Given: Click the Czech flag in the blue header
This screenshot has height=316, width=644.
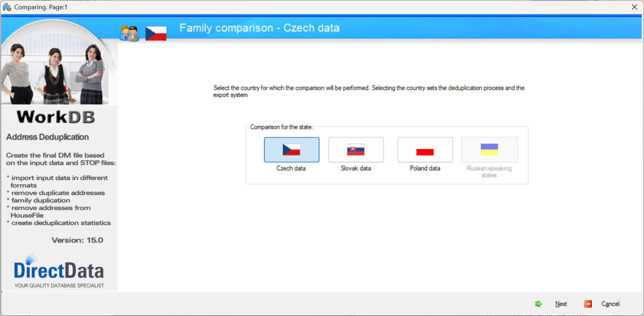Looking at the screenshot, I should (156, 34).
